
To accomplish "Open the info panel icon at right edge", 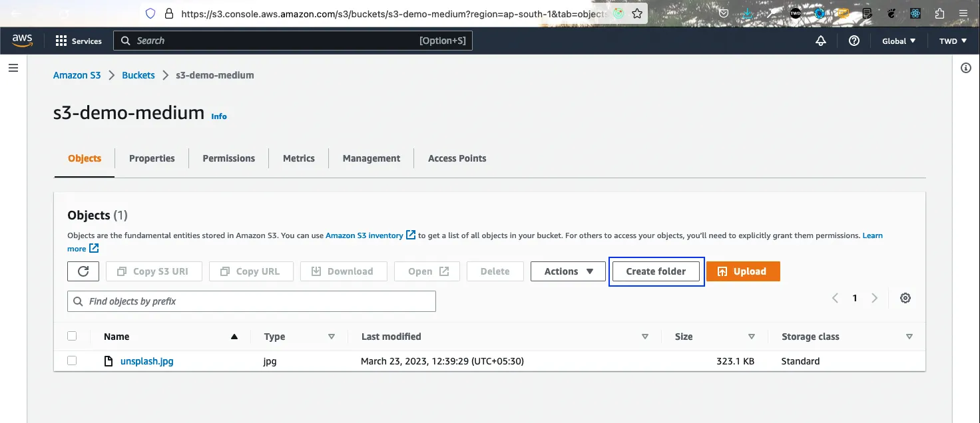I will pos(966,68).
